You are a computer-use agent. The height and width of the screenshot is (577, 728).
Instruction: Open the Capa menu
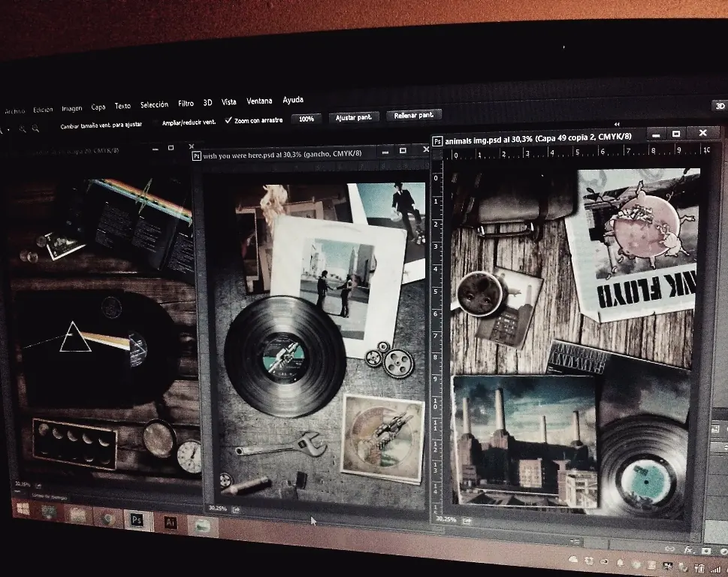(x=98, y=107)
